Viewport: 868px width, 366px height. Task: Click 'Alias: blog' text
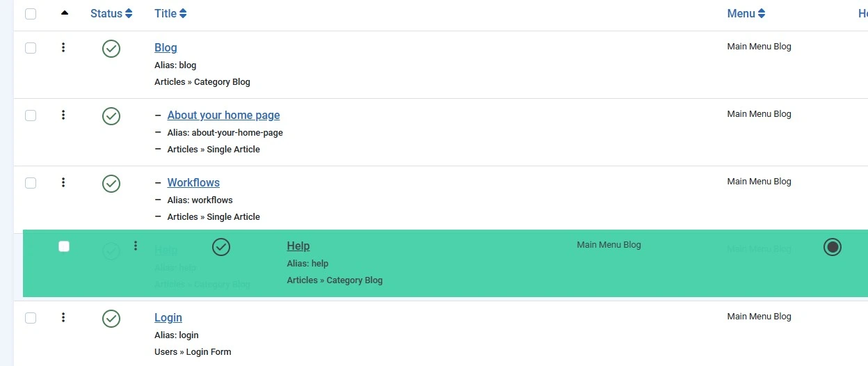175,65
